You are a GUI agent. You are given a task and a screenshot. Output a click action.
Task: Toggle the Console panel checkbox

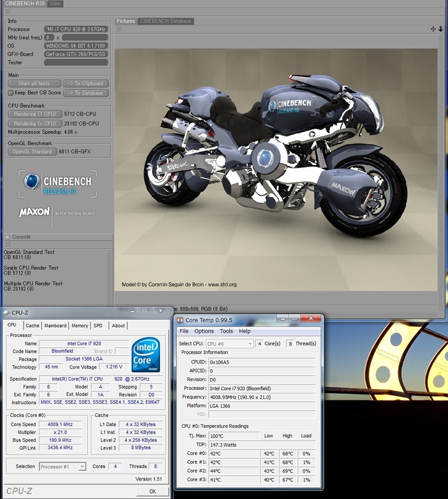(7, 237)
